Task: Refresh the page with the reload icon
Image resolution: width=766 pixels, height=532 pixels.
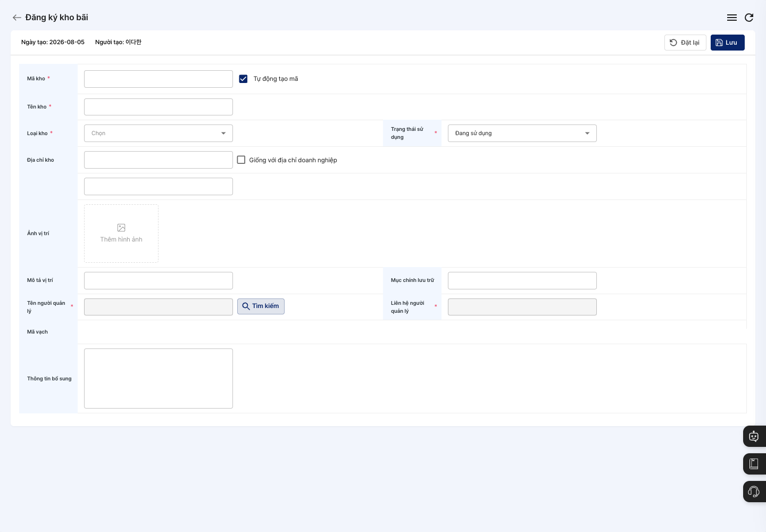Action: point(749,18)
